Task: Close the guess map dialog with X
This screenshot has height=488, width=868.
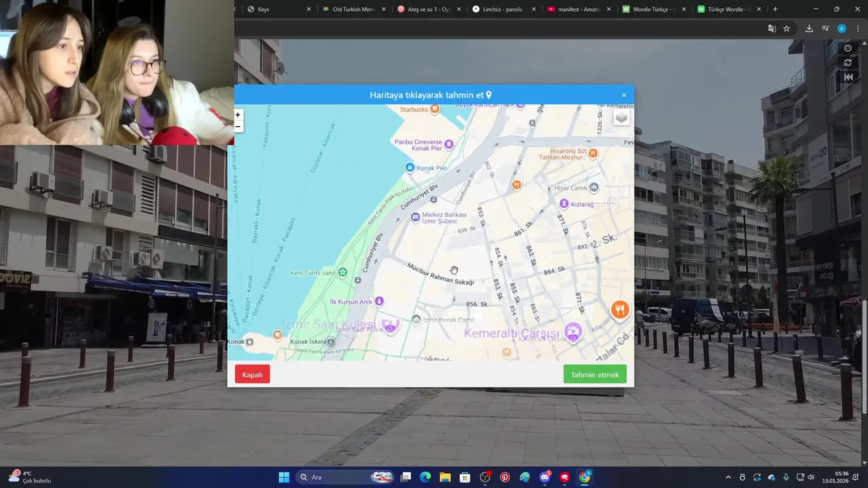Action: click(624, 95)
